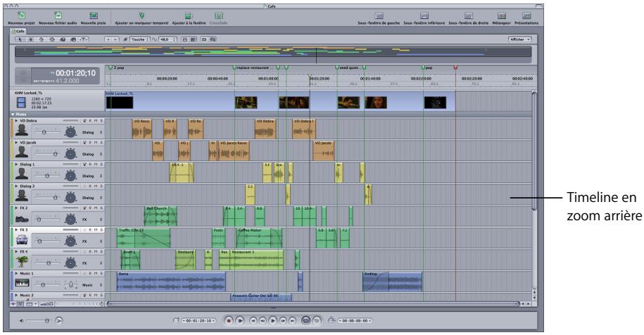
Task: Click the Crossfade toolbar icon
Action: click(x=218, y=15)
